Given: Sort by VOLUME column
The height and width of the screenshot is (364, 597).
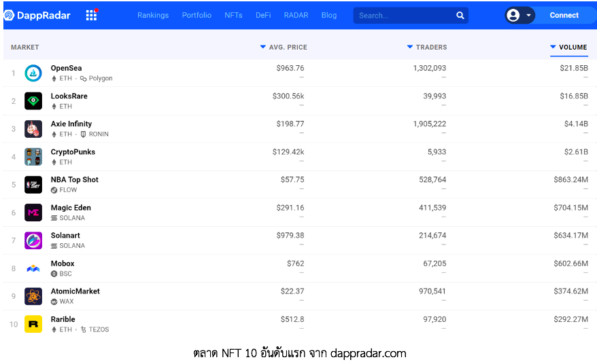Looking at the screenshot, I should pyautogui.click(x=569, y=47).
